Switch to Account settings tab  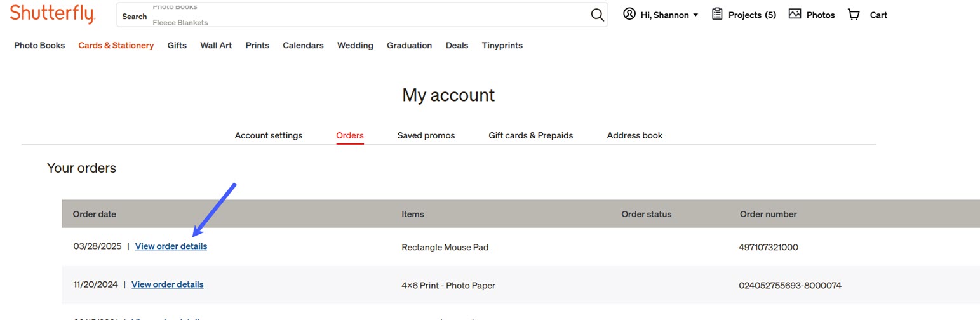click(269, 135)
